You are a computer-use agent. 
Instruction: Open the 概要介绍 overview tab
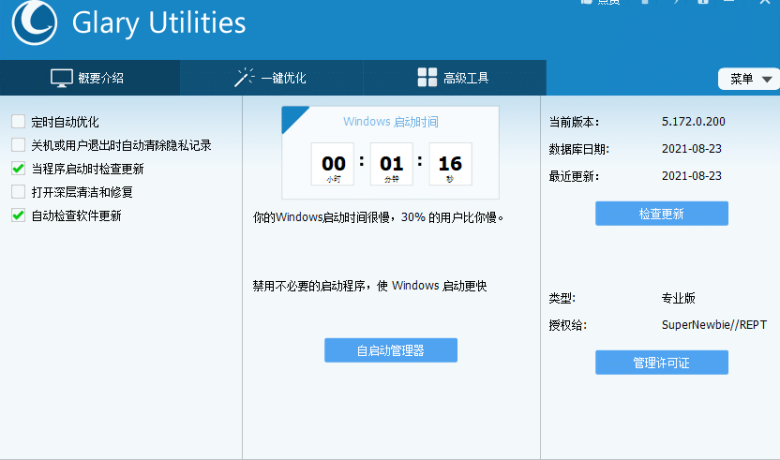90,78
